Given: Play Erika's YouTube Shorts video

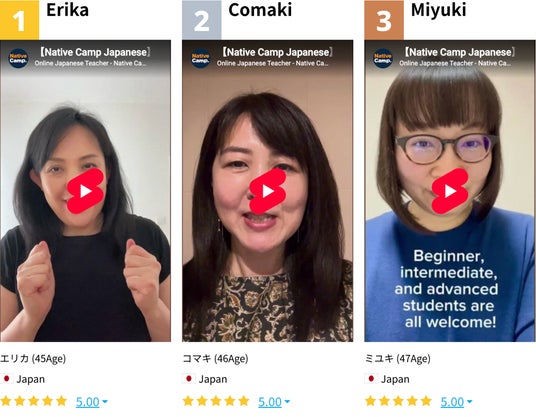Looking at the screenshot, I should 85,191.
